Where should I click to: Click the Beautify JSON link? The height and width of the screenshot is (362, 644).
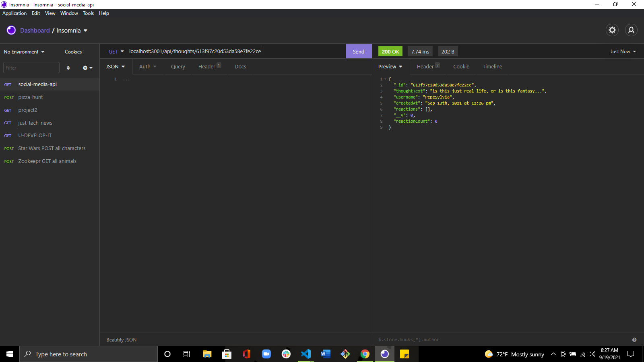[x=121, y=339]
